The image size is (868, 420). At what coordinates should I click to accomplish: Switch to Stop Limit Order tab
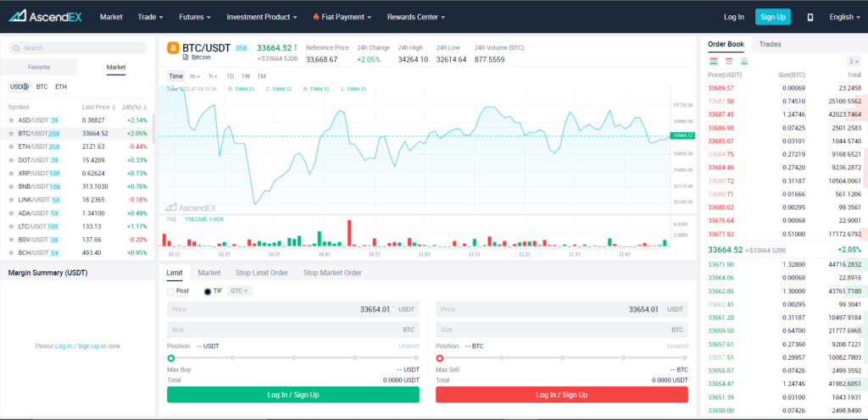(262, 273)
